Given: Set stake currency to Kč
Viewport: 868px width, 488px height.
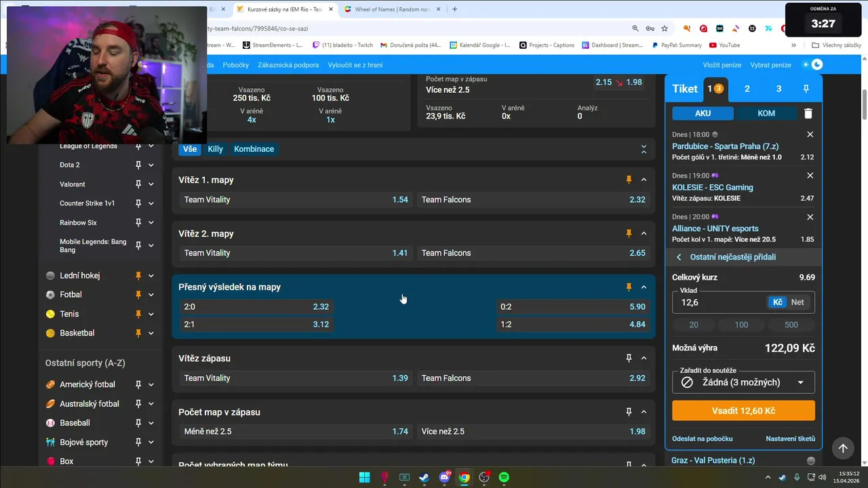Looking at the screenshot, I should coord(778,302).
